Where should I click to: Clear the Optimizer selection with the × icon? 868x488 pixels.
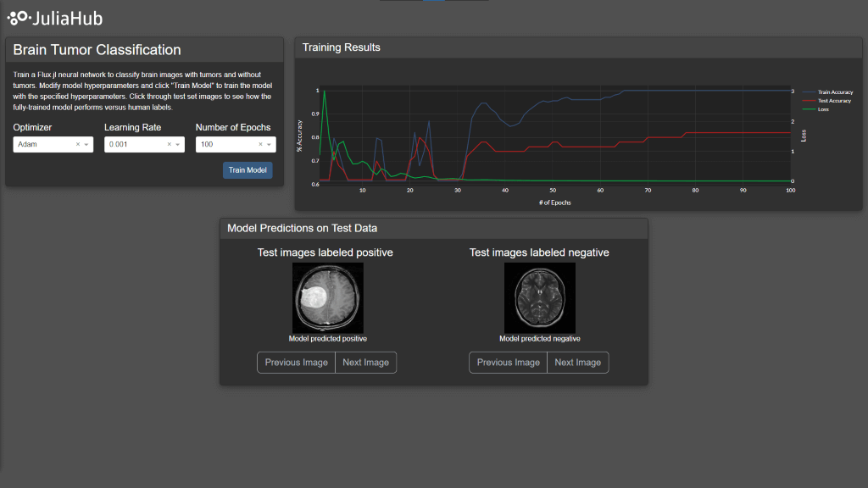[x=77, y=145]
